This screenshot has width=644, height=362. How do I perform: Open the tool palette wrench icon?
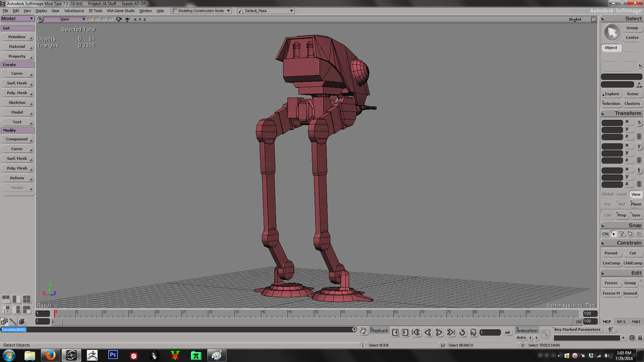13,321
